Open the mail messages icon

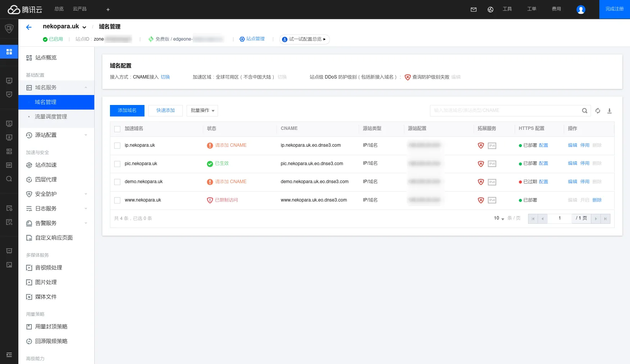click(474, 10)
